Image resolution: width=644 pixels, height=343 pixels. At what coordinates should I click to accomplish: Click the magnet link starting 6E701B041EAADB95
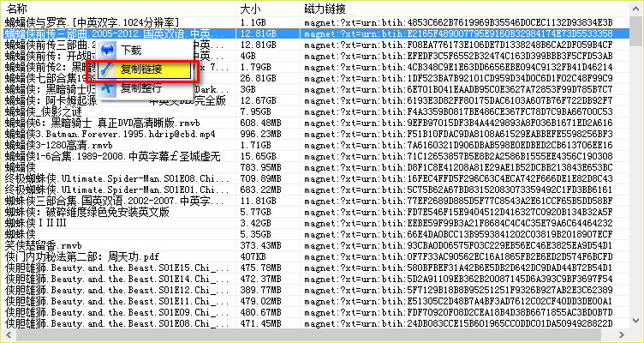[x=459, y=89]
